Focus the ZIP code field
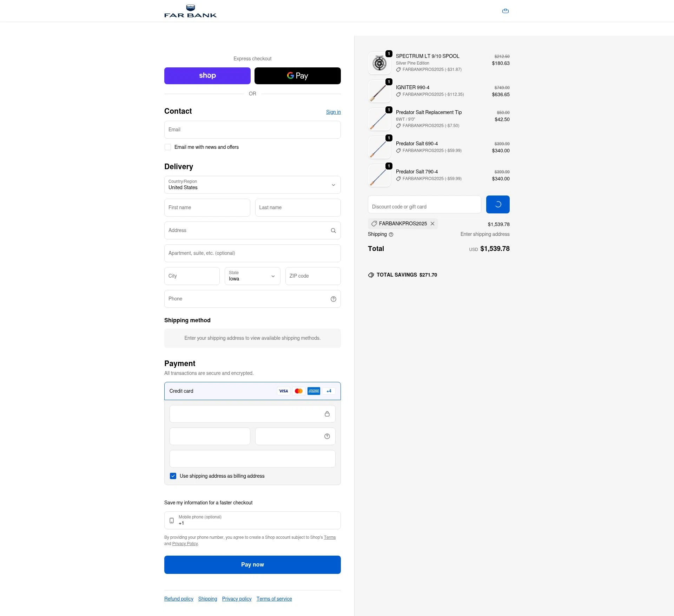Viewport: 674px width, 616px height. point(313,276)
